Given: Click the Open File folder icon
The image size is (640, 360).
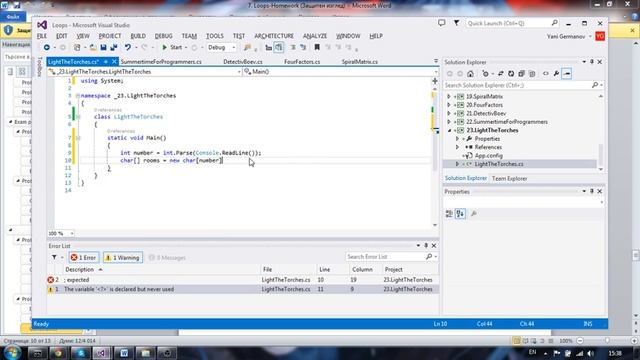Looking at the screenshot, I should (93, 47).
